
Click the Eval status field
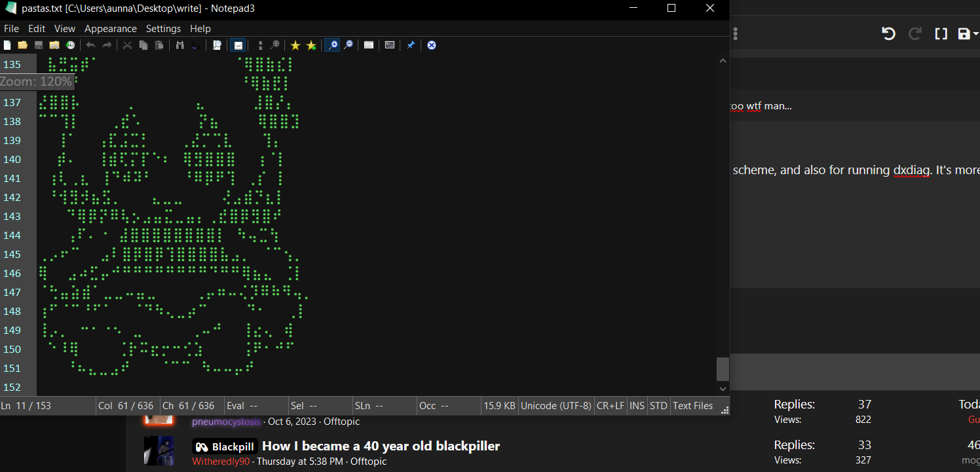pyautogui.click(x=255, y=406)
